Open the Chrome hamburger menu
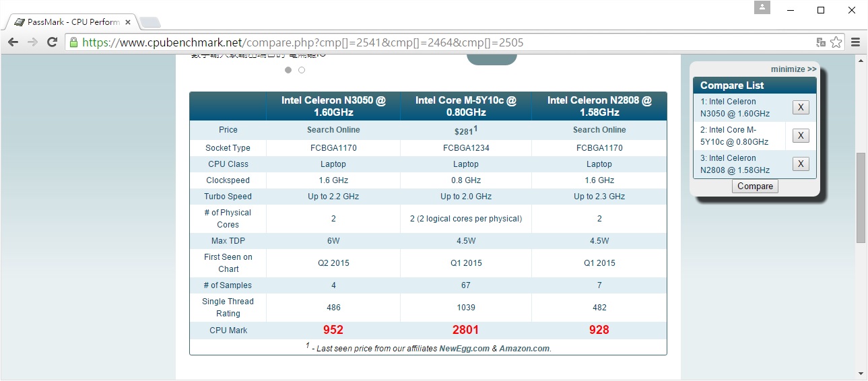The width and height of the screenshot is (868, 381). pos(855,42)
